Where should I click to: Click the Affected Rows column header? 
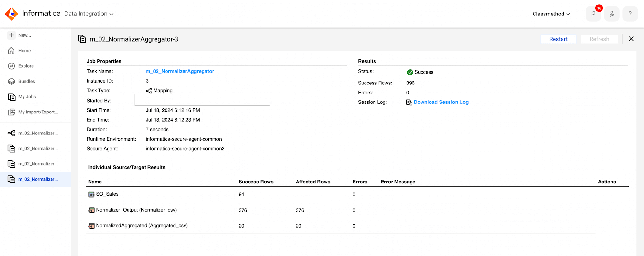click(313, 182)
